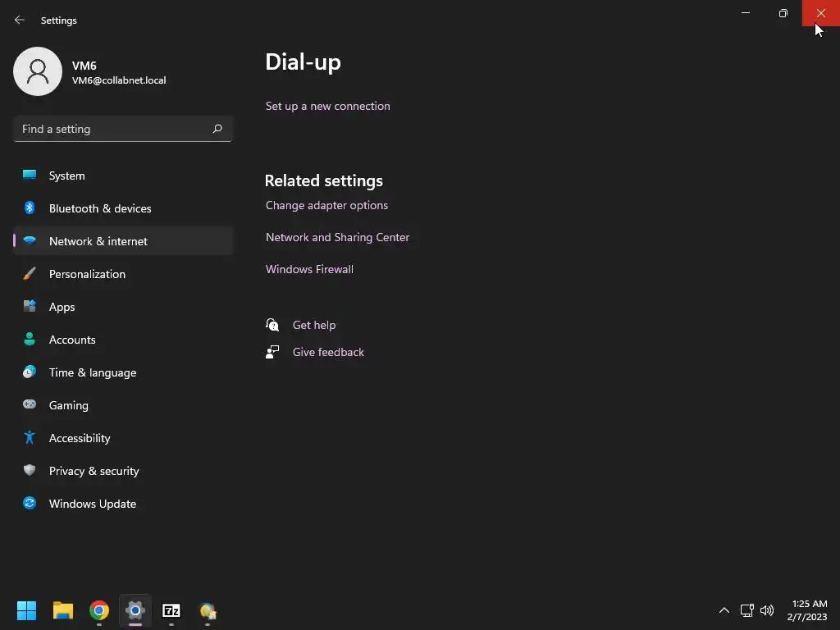
Task: Open Google Chrome from the taskbar
Action: [99, 610]
